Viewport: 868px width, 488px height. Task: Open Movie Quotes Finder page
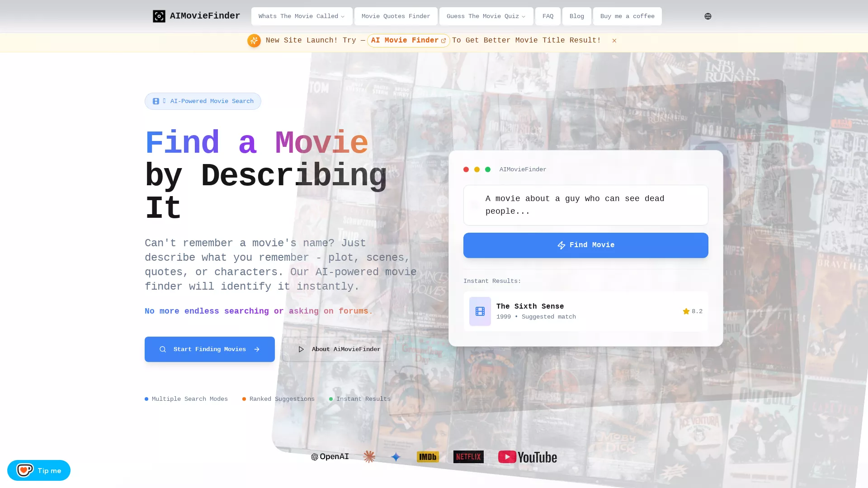tap(396, 16)
